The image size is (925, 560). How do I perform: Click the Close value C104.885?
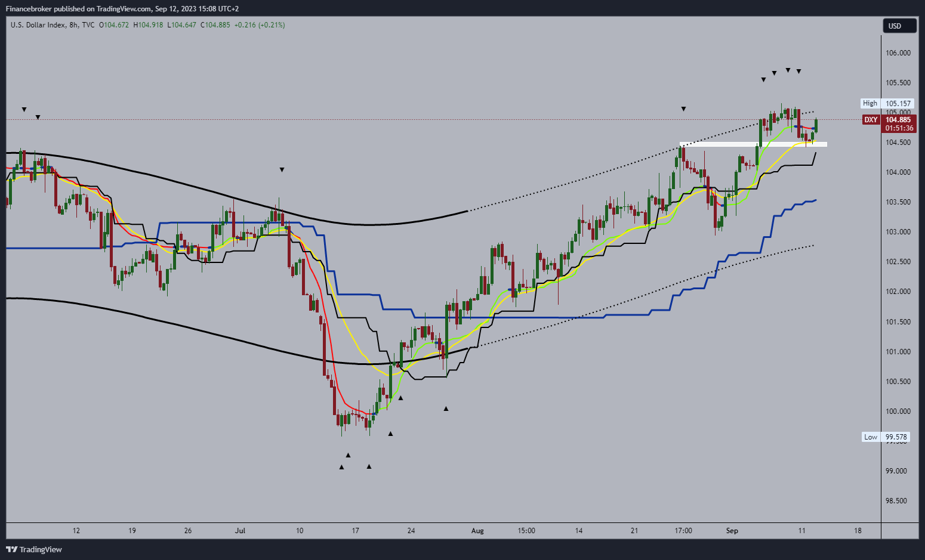[215, 25]
